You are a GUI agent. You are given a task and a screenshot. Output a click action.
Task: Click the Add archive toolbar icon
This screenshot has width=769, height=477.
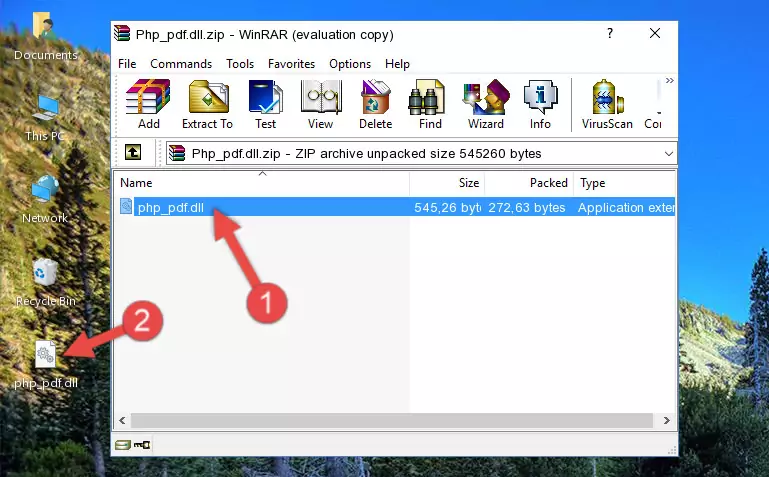pyautogui.click(x=148, y=104)
